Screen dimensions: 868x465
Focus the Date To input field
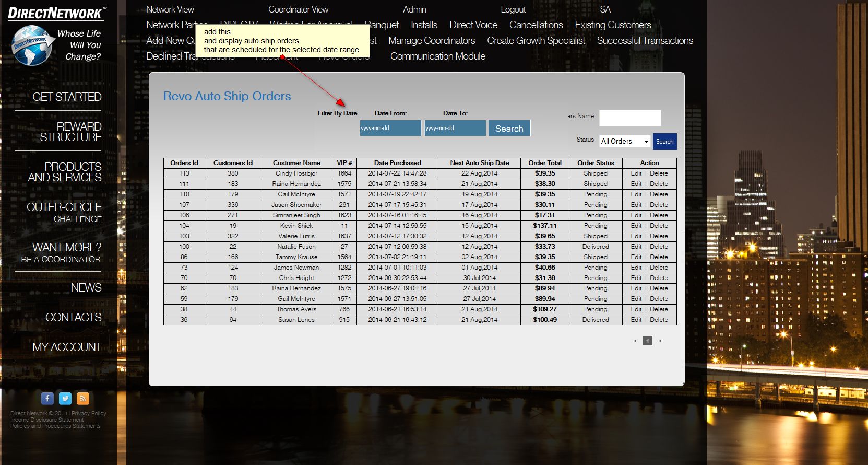pos(455,128)
